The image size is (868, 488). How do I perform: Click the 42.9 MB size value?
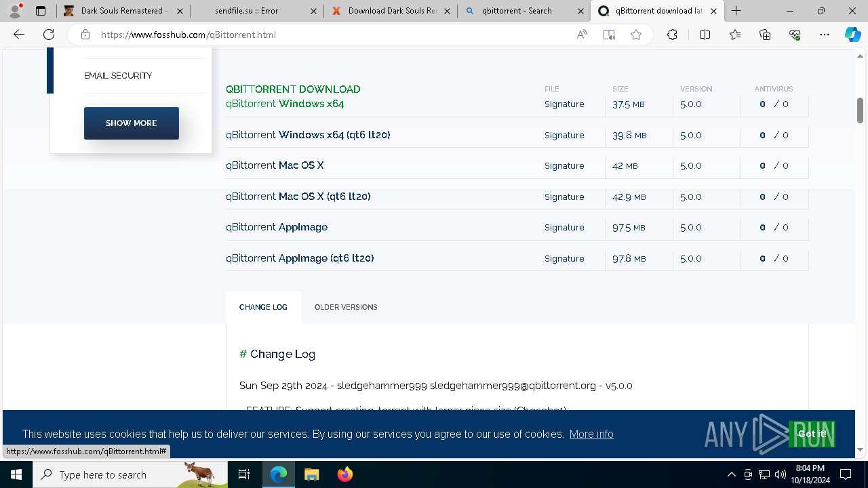pos(629,197)
